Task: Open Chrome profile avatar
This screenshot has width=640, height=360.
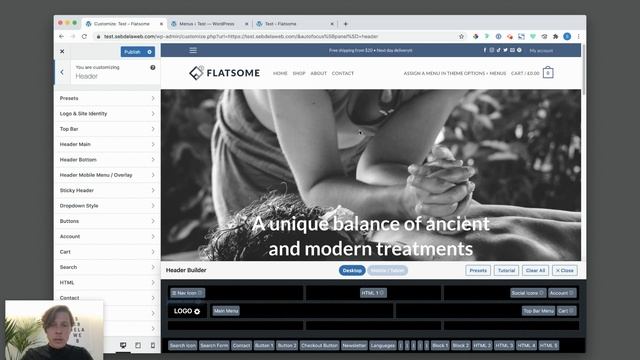Action: tap(567, 36)
